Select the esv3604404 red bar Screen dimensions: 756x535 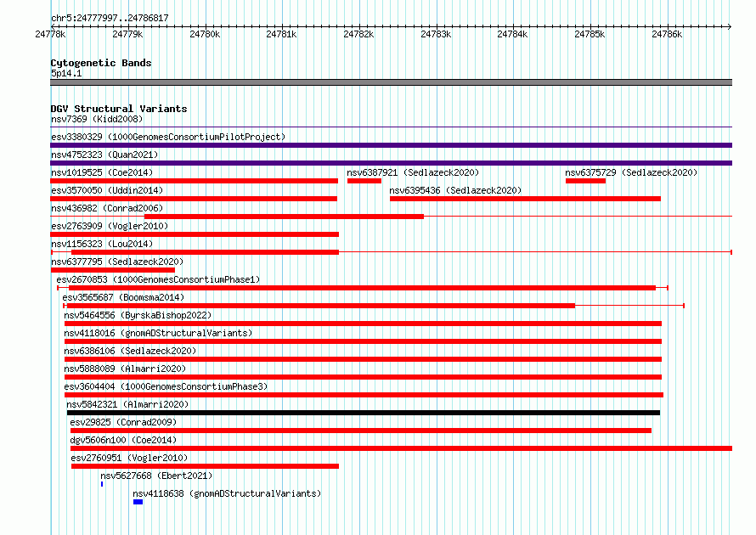(x=364, y=395)
